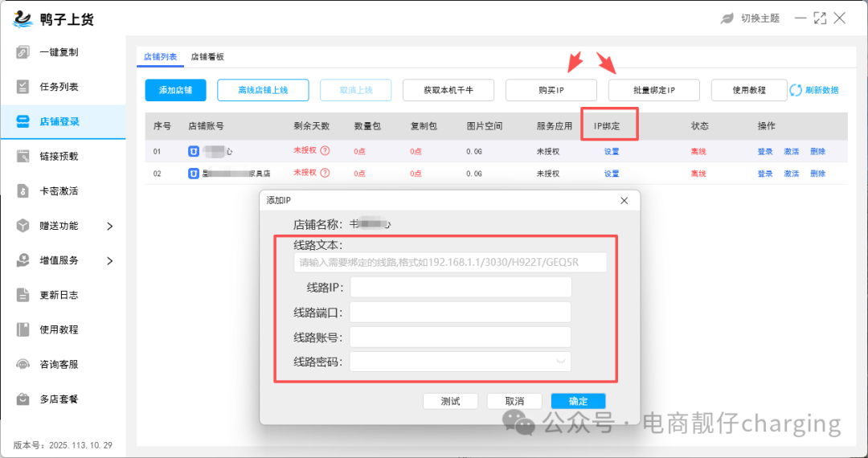Focus the 线路IP input field
Image resolution: width=868 pixels, height=458 pixels.
click(x=461, y=288)
